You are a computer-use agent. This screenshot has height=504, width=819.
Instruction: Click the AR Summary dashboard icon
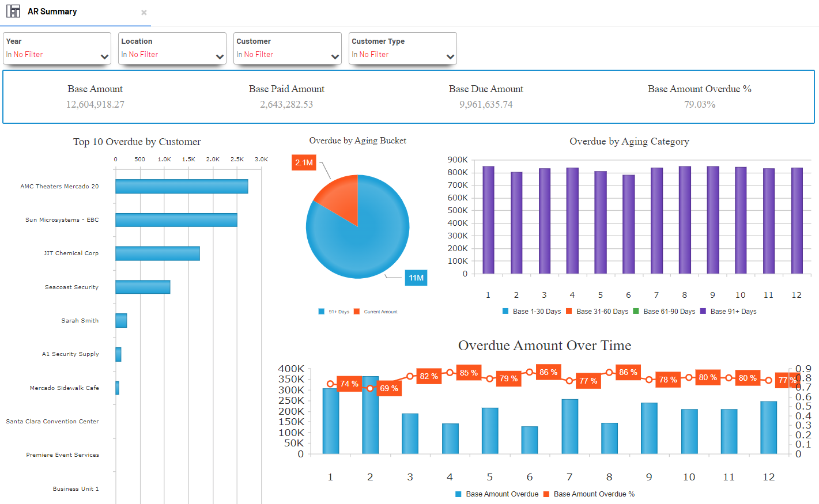(x=13, y=11)
